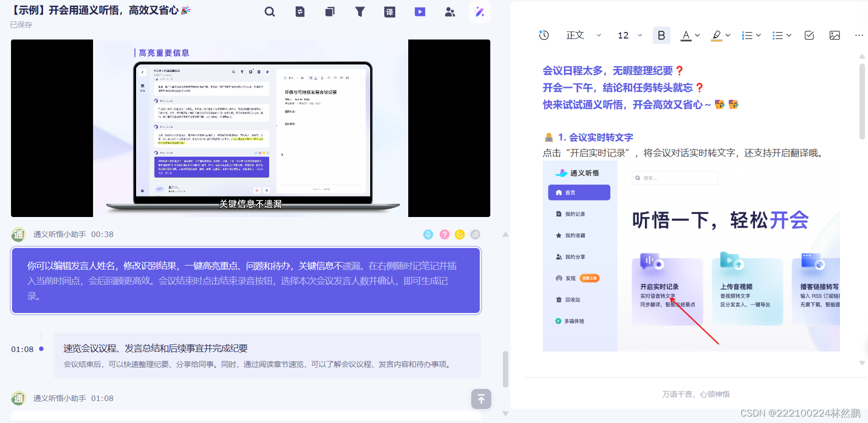Click the copy transcript icon
The image size is (868, 423).
tap(330, 11)
